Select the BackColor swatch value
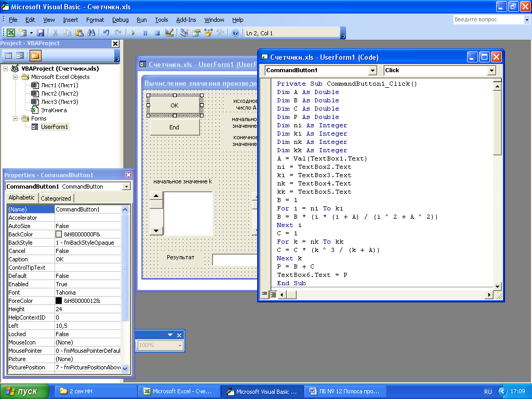This screenshot has width=532, height=399. (59, 234)
